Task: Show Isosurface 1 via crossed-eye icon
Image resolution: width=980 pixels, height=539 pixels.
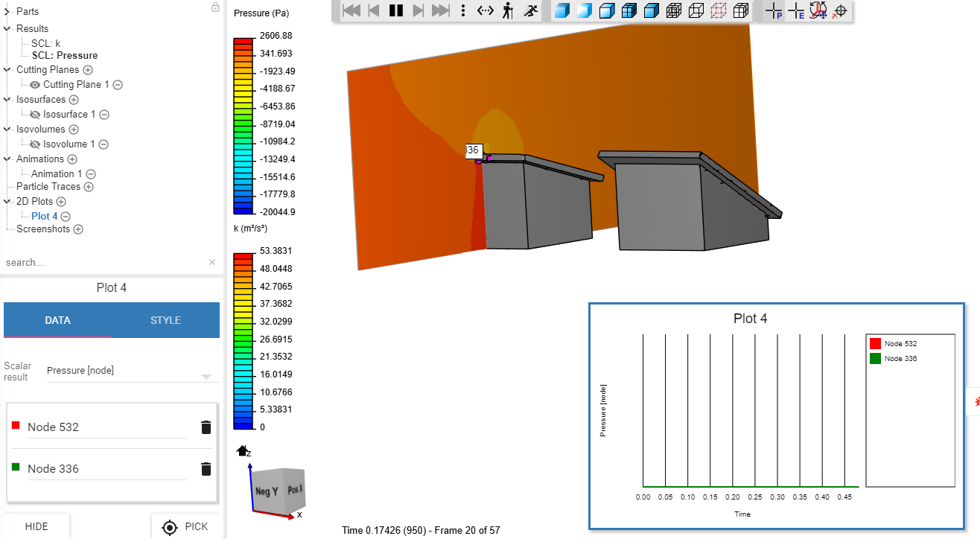Action: (35, 115)
